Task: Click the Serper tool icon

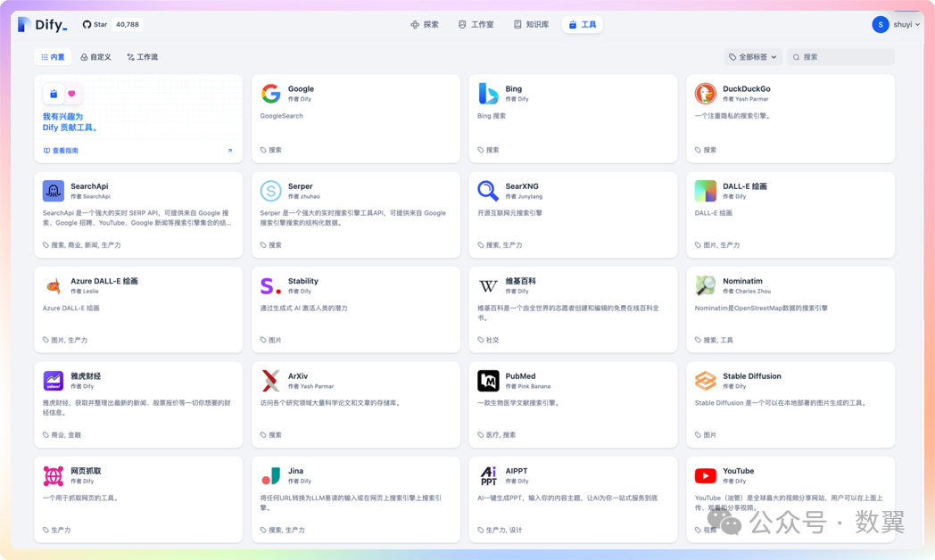Action: pyautogui.click(x=270, y=191)
